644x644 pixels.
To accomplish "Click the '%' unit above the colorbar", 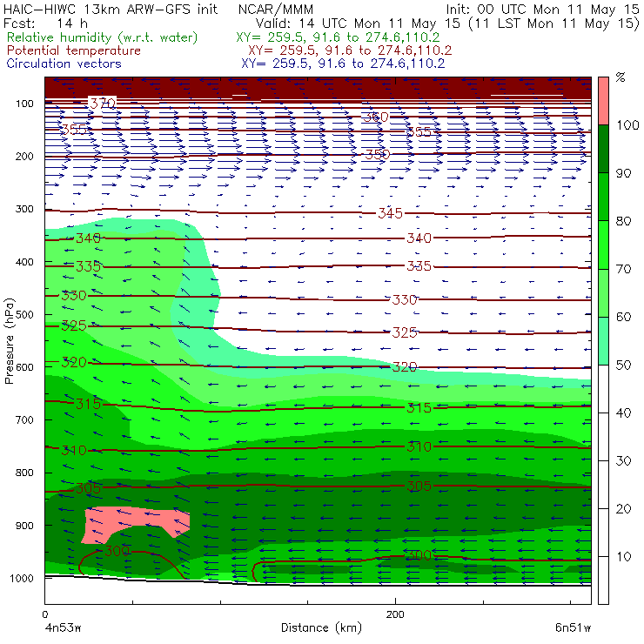I will coord(621,77).
